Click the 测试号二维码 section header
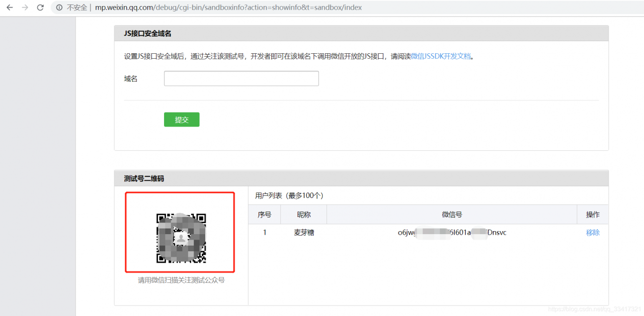Screen dimensions: 644x316 click(x=361, y=178)
